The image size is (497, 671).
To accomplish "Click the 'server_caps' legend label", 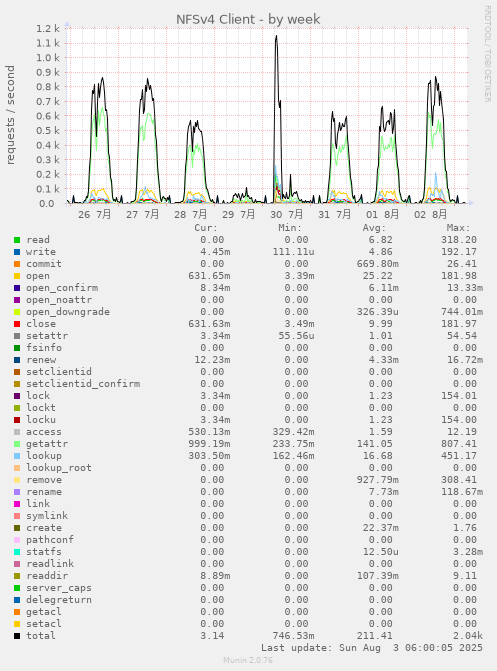I will (x=59, y=588).
